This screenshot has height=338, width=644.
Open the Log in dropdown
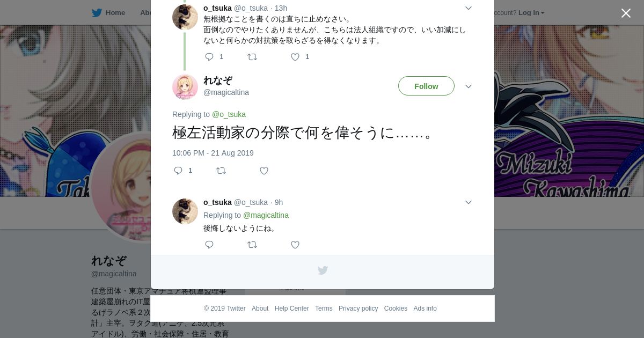pos(531,12)
